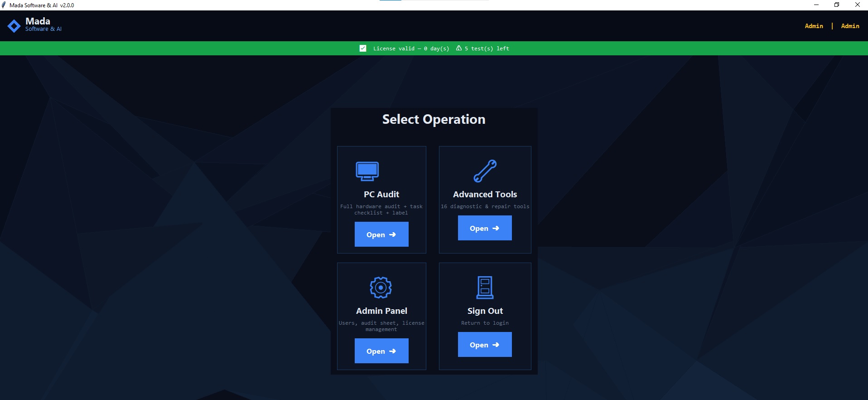Open the PC Audit operation
868x400 pixels.
click(381, 234)
